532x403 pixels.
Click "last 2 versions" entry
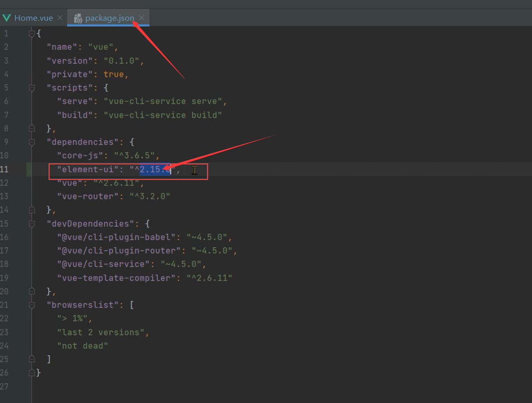[x=101, y=332]
